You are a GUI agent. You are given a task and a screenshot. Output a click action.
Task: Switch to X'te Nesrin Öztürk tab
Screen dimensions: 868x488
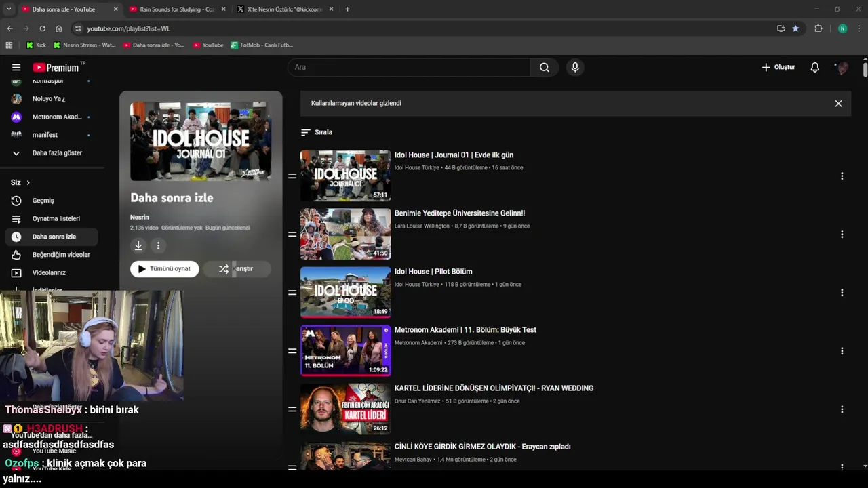coord(285,9)
